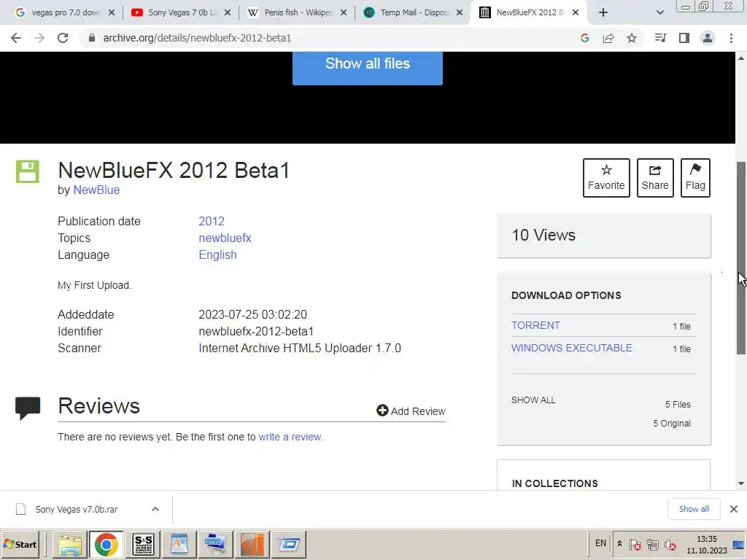Click the Share button

click(655, 178)
